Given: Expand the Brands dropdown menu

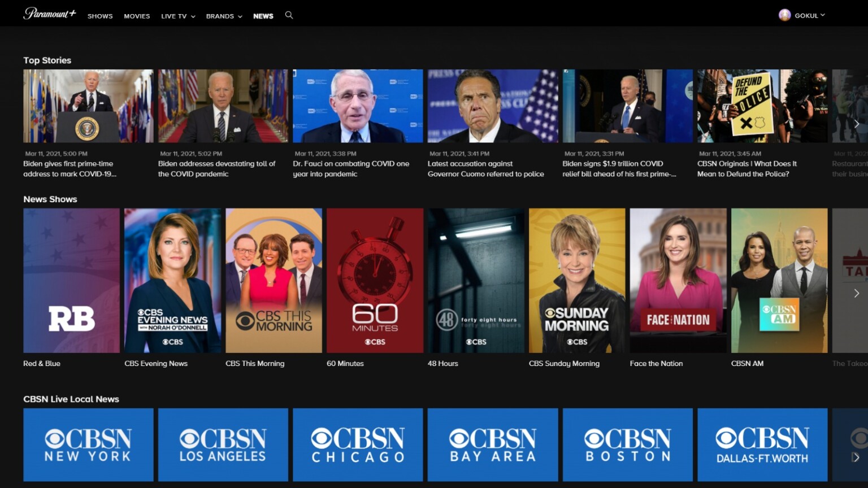Looking at the screenshot, I should 224,16.
